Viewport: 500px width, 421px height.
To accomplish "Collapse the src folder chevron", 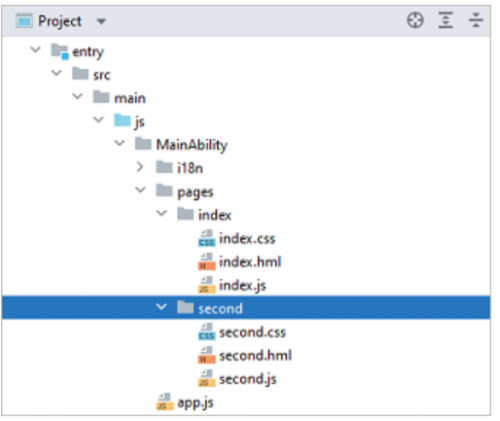I will 57,73.
